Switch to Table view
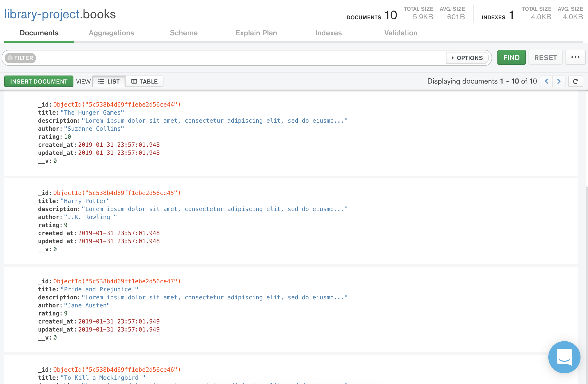588x384 pixels. pos(144,81)
